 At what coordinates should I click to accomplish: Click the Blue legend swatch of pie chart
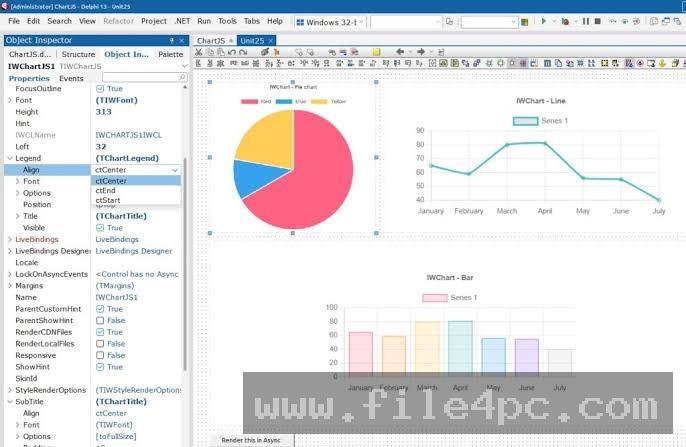click(284, 101)
